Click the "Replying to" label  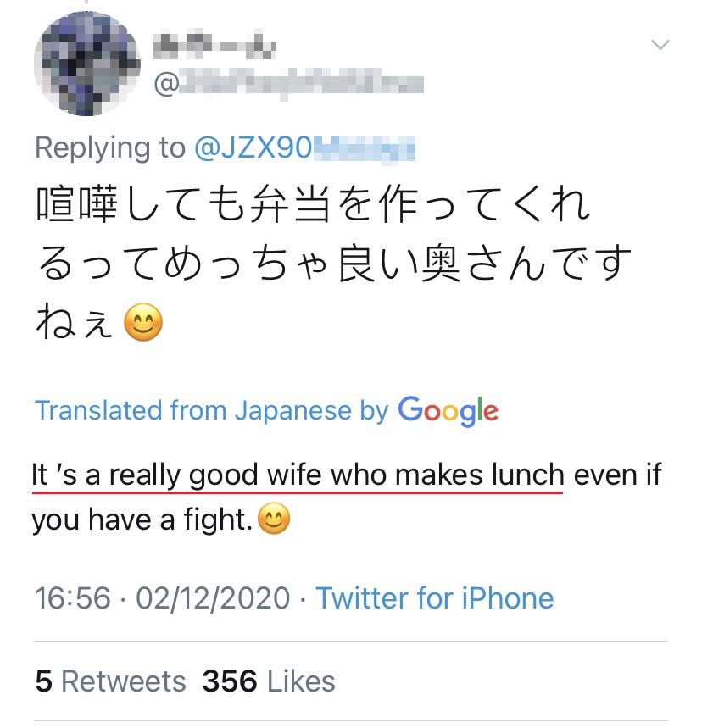tap(109, 148)
